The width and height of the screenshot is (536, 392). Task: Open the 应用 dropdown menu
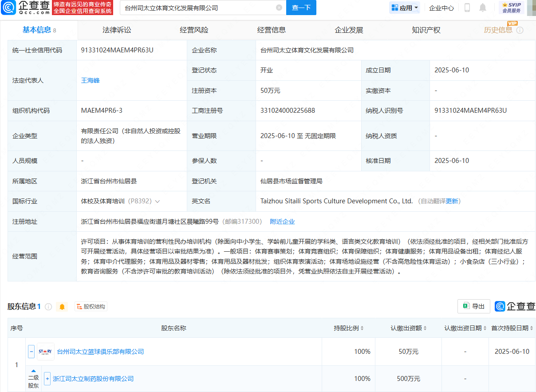[x=405, y=8]
